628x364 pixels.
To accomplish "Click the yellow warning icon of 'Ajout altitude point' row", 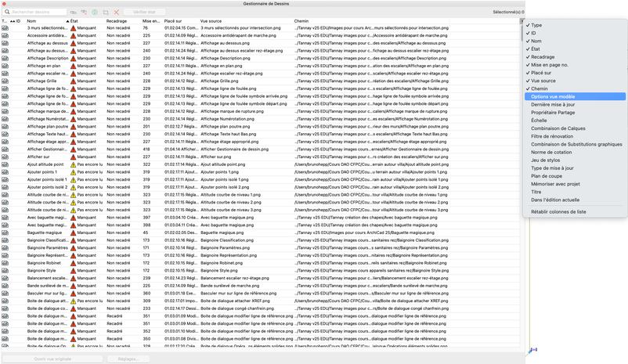I will (x=74, y=164).
